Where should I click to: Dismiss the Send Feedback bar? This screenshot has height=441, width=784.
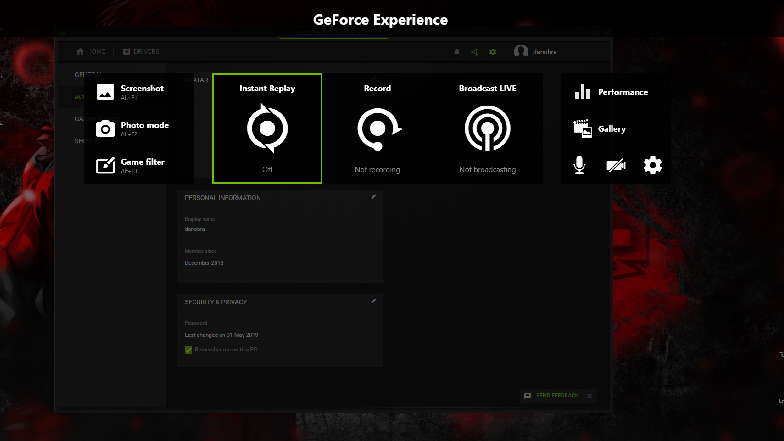pyautogui.click(x=590, y=396)
